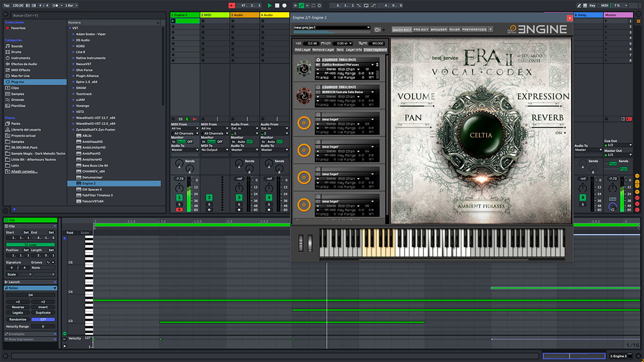Click the Remove Layer button in Engine
Screen dimensions: 644x362
[324, 50]
